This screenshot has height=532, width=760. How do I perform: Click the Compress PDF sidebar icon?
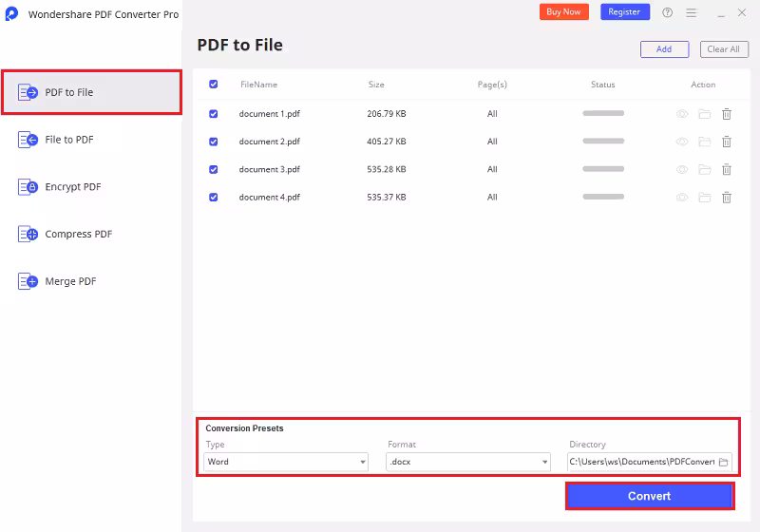pyautogui.click(x=28, y=234)
